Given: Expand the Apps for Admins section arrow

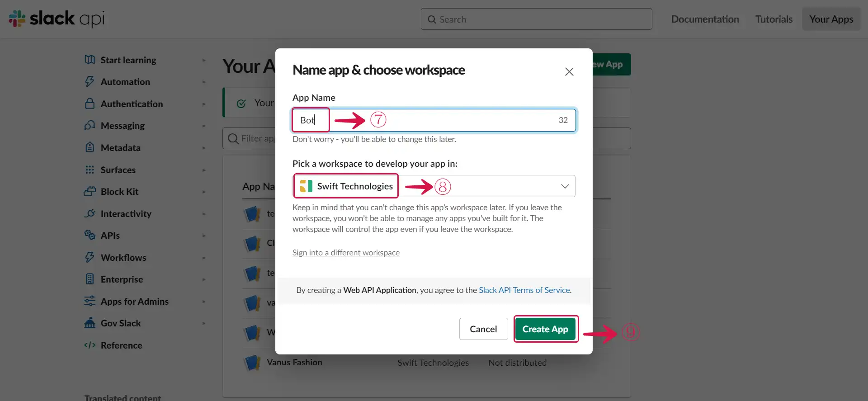Looking at the screenshot, I should 204,302.
